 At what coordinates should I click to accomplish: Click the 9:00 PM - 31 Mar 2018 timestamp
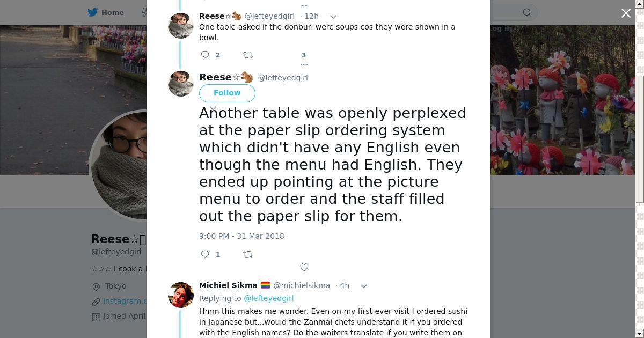coord(241,236)
